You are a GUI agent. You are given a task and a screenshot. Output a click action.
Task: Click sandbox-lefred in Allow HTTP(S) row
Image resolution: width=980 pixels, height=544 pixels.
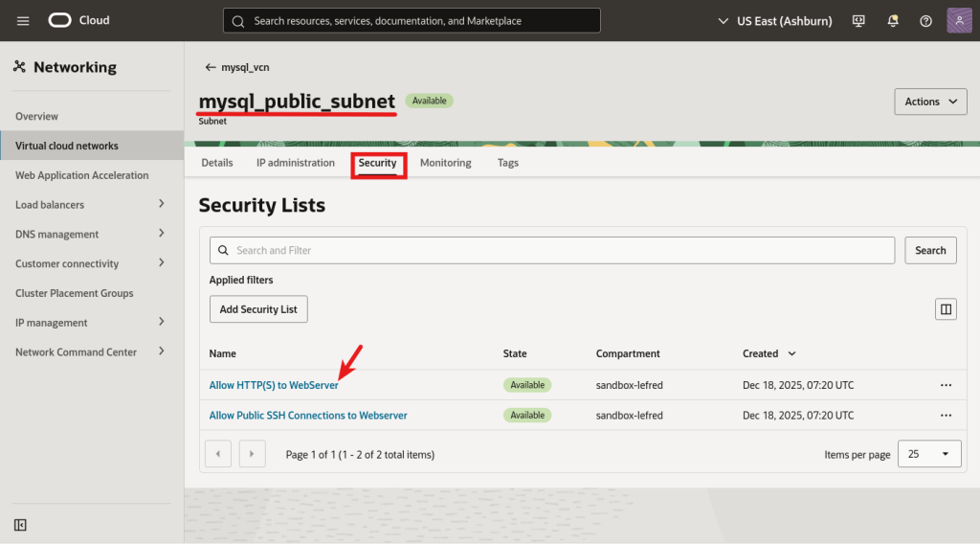click(630, 385)
